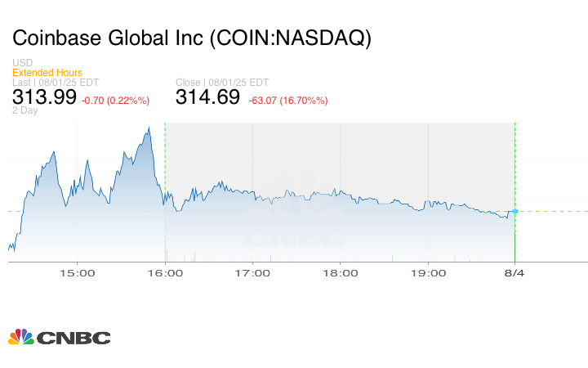Image resolution: width=588 pixels, height=368 pixels.
Task: Click the Coinbase Global Inc title
Action: pos(191,38)
